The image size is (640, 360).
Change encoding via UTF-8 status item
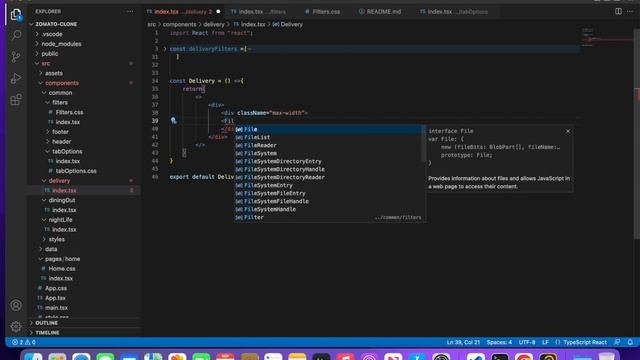pyautogui.click(x=527, y=342)
